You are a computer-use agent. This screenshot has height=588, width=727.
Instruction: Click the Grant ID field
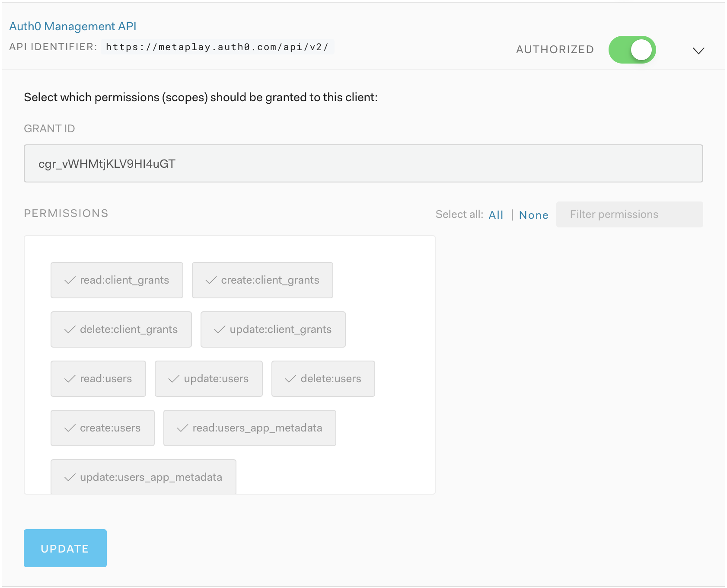pyautogui.click(x=363, y=163)
